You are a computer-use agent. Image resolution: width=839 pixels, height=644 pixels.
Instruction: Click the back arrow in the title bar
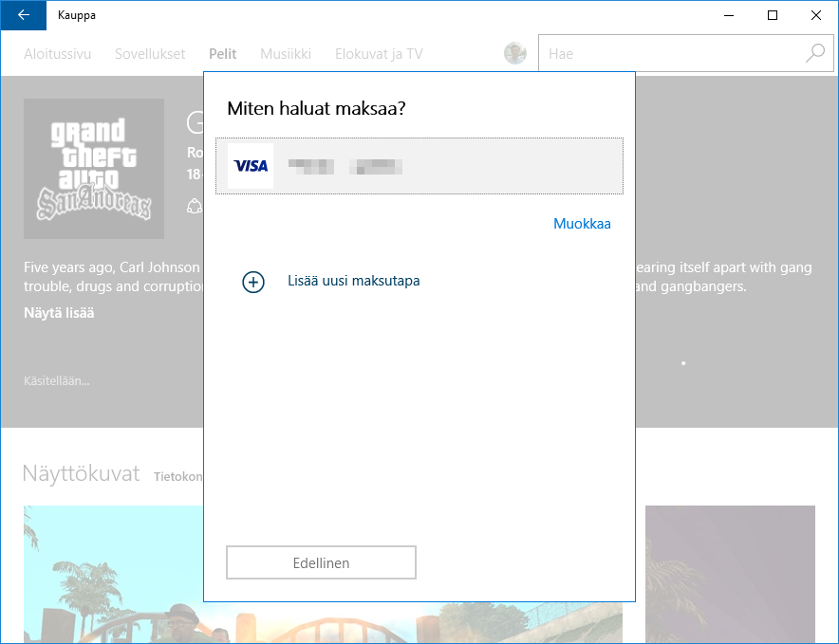click(x=23, y=15)
